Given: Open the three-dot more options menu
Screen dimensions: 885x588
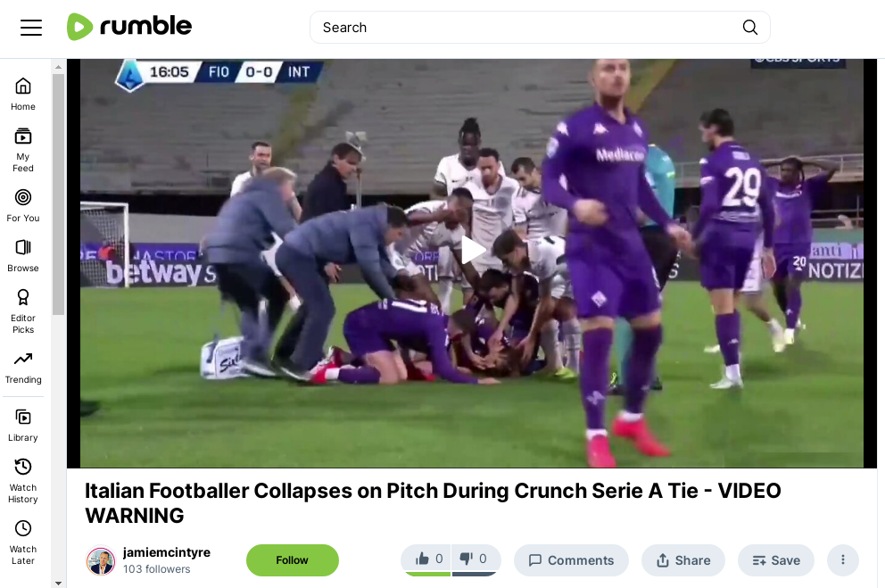Looking at the screenshot, I should tap(843, 559).
